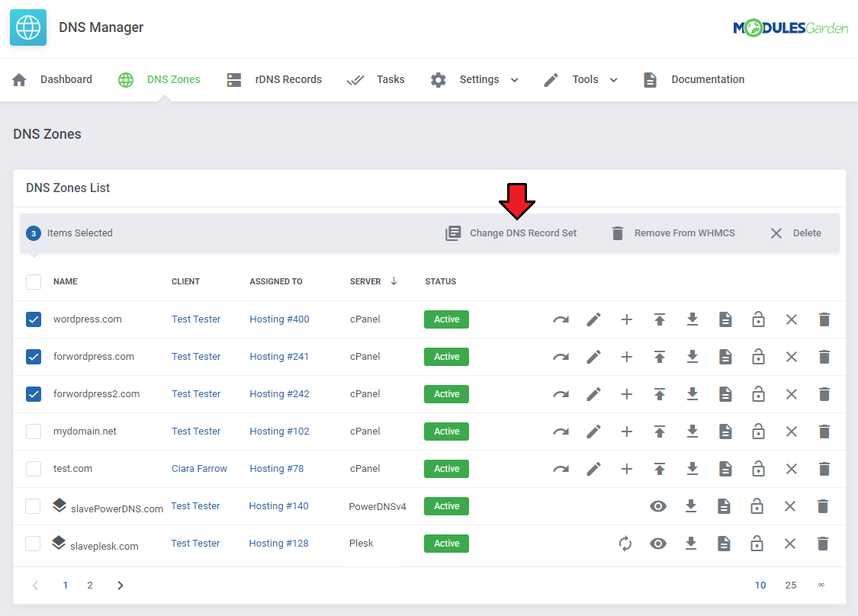Viewport: 858px width, 616px height.
Task: Click trash icon for forwordpress2.com row
Action: 824,394
